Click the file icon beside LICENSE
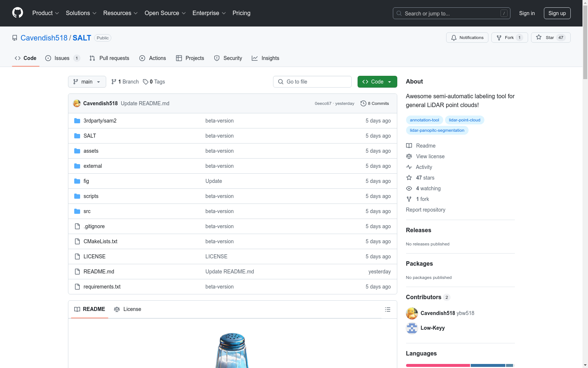588x368 pixels. tap(77, 256)
